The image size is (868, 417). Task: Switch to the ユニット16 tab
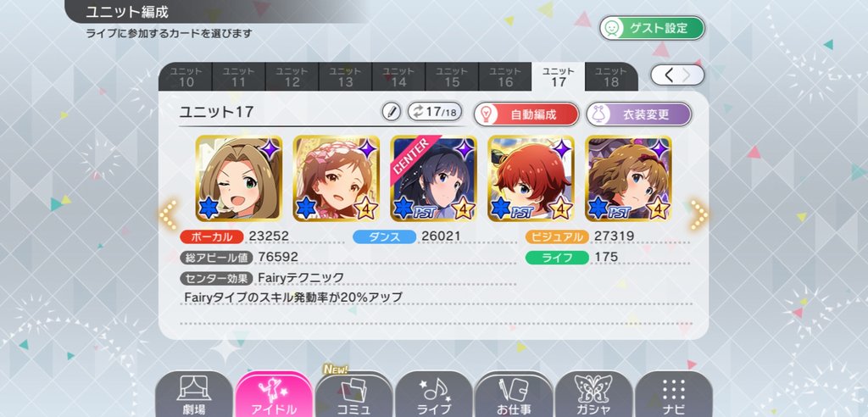pos(505,77)
